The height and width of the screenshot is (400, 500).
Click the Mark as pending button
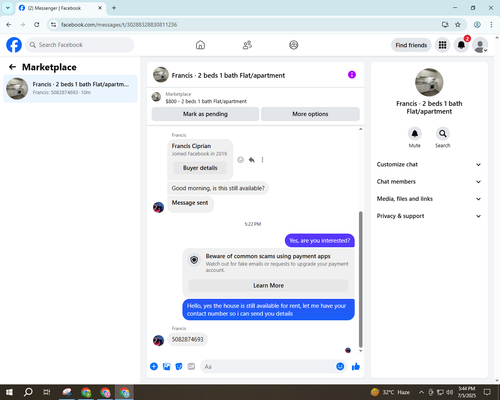tap(205, 114)
